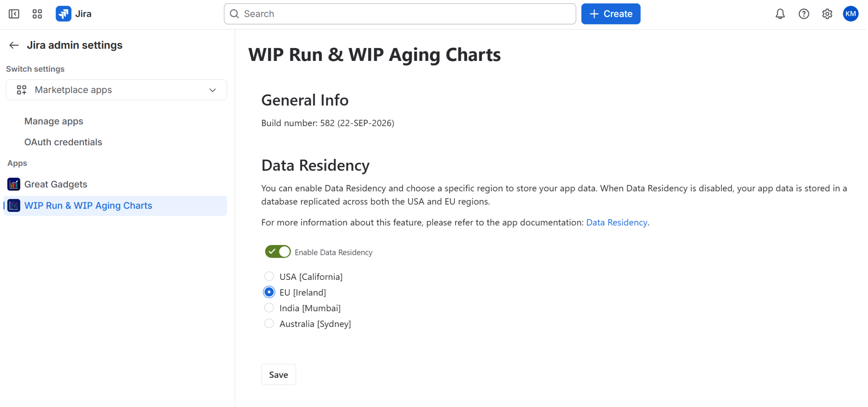Click the magnifier icon in search bar
868x407 pixels.
[234, 14]
